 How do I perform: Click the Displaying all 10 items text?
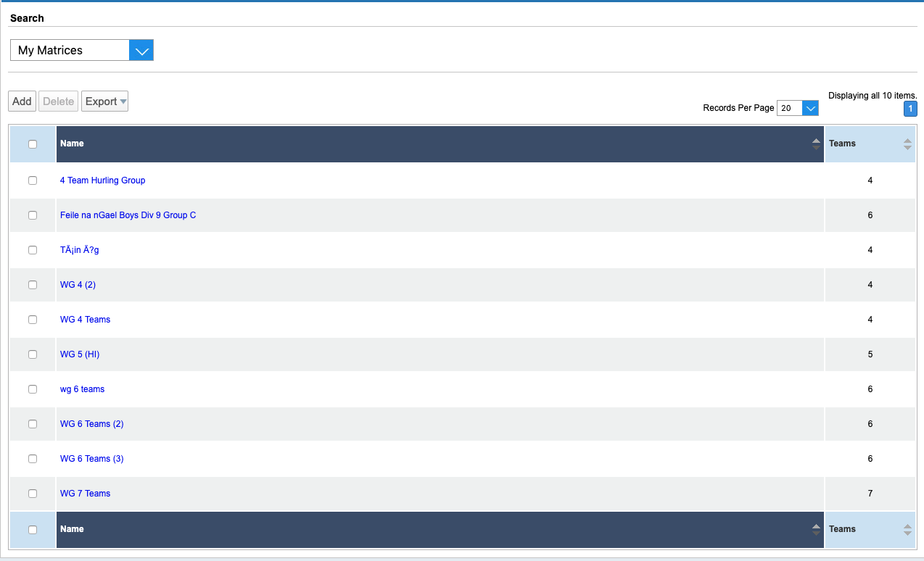click(873, 96)
